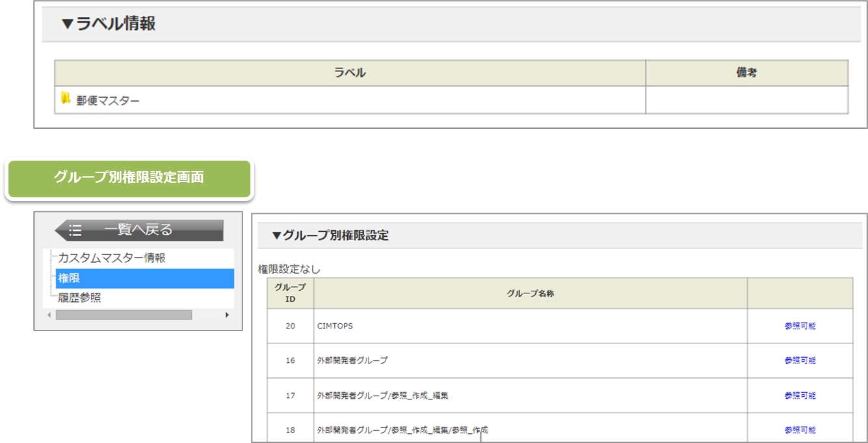Click the グループ名称 column header
Screen dimensions: 868x443
coord(530,293)
